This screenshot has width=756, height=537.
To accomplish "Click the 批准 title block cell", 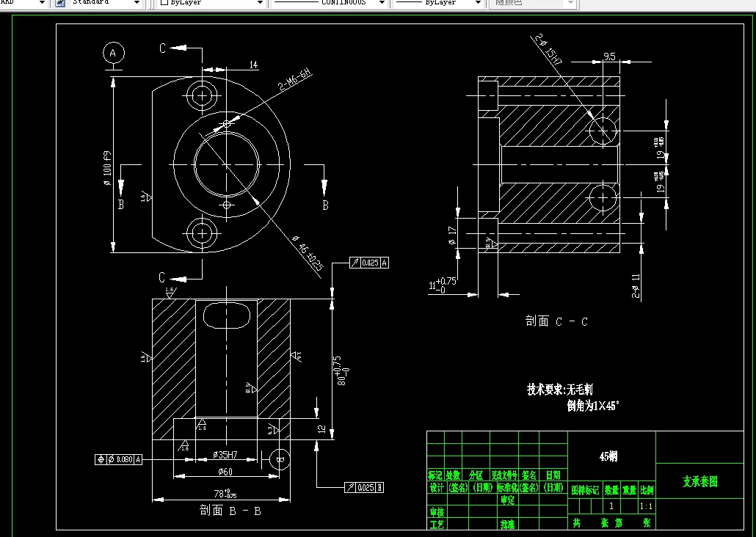I will [507, 525].
